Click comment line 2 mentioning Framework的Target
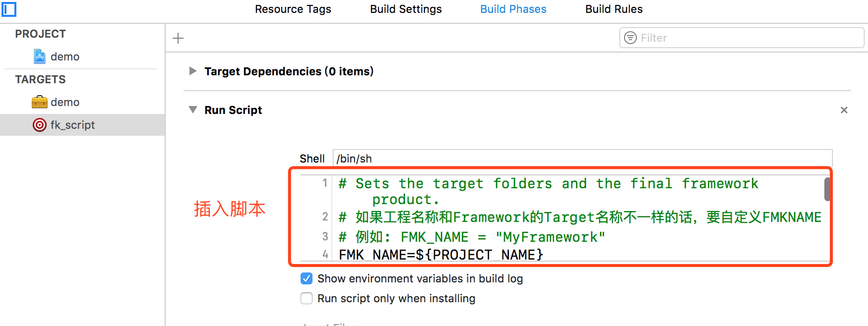This screenshot has height=326, width=868. tap(580, 217)
